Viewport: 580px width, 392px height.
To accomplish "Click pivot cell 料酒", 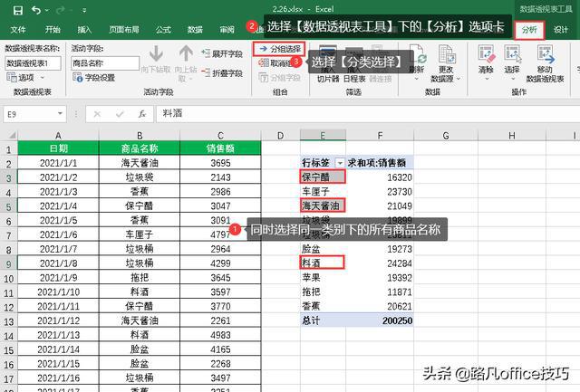I will click(x=323, y=263).
